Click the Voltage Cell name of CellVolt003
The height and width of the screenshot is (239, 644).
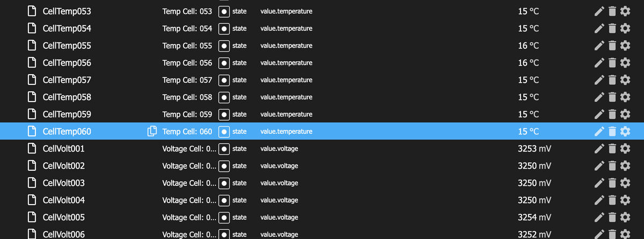pyautogui.click(x=189, y=183)
